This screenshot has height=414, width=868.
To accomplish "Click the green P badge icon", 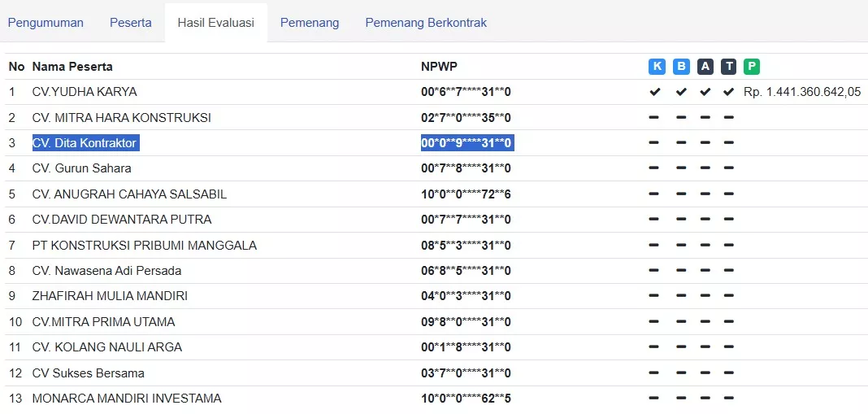I will pos(752,67).
